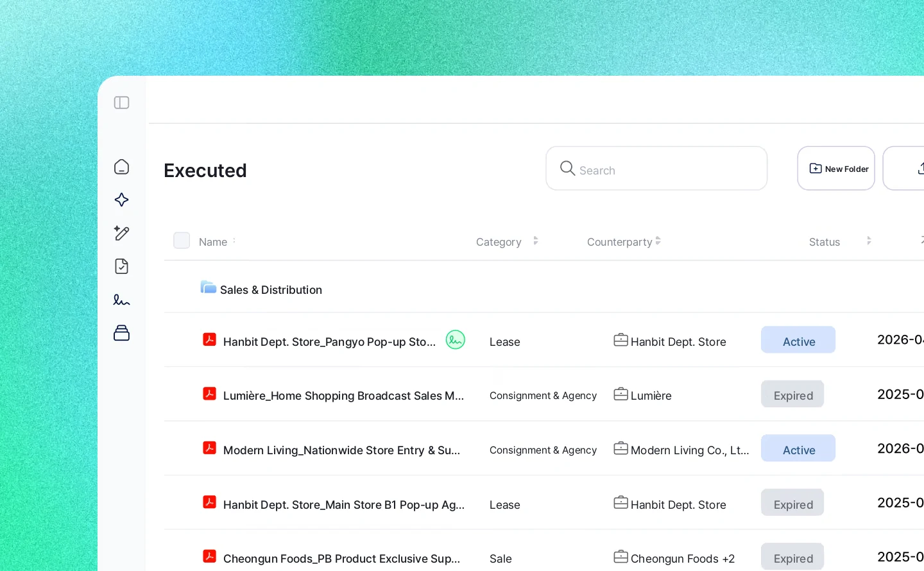Click PDF icon of Cheongun Foods contract
Image resolution: width=924 pixels, height=571 pixels.
[209, 556]
